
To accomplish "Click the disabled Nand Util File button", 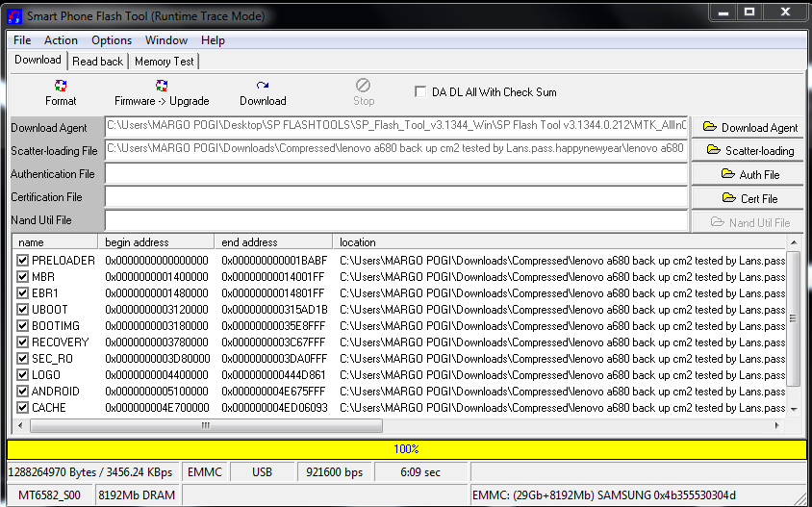I will click(x=749, y=222).
